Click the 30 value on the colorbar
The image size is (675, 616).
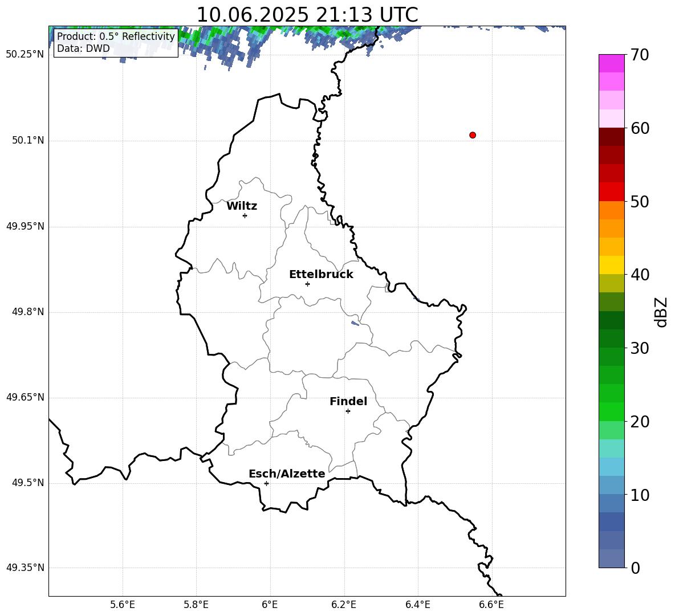[640, 348]
